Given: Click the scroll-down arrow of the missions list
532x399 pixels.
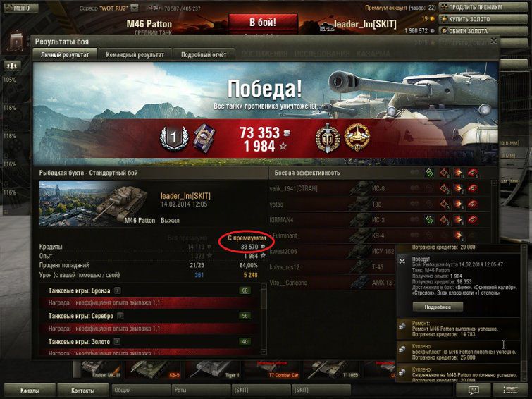Looking at the screenshot, I should (264, 352).
